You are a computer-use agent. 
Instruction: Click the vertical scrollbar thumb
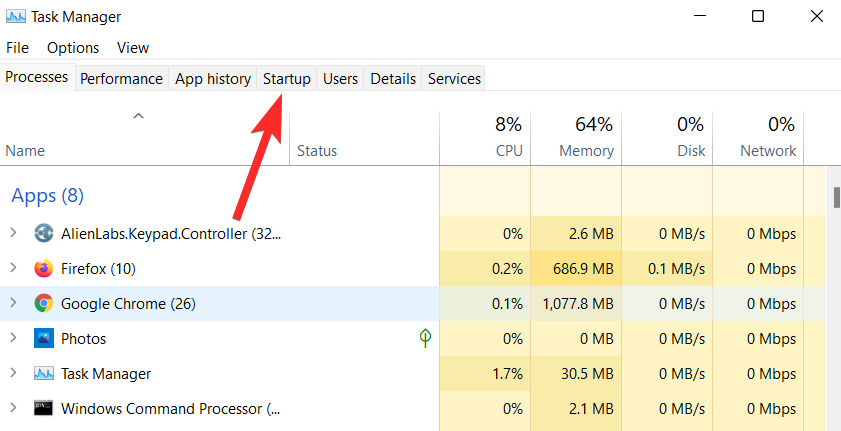(x=836, y=197)
